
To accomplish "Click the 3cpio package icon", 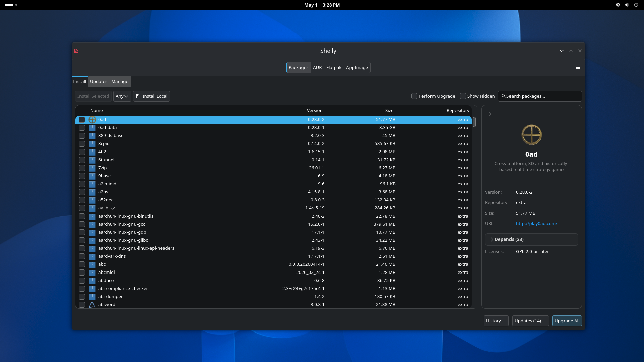I will point(92,144).
